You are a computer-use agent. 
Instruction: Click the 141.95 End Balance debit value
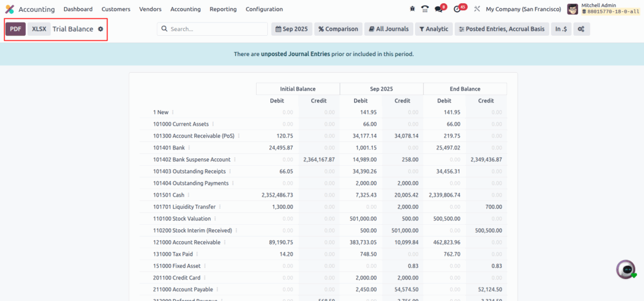(452, 112)
